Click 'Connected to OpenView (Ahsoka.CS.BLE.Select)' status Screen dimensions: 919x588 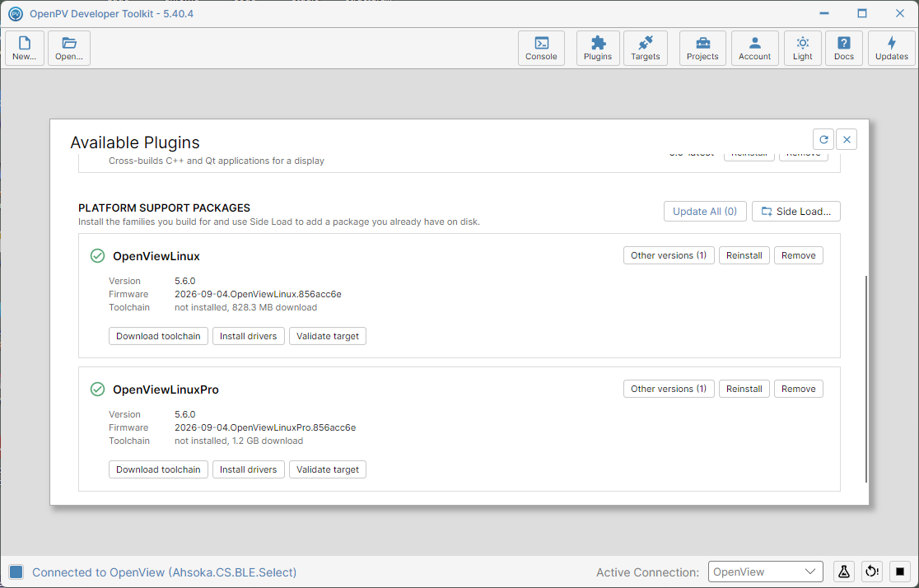coord(164,572)
